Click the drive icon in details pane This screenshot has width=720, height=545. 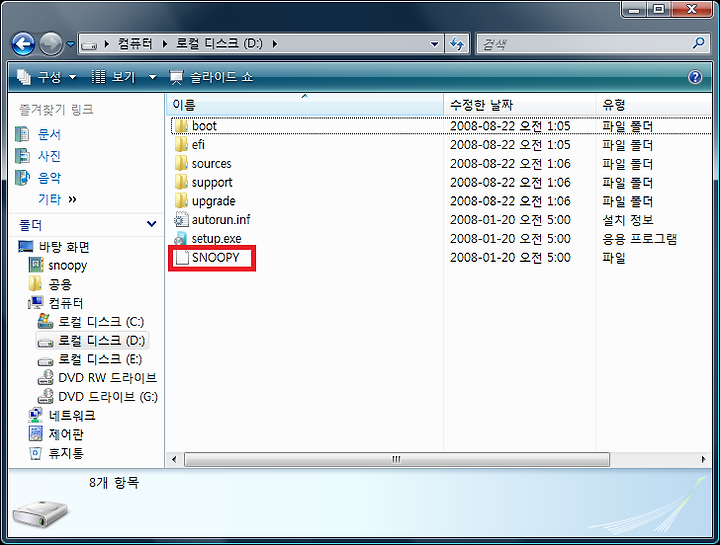(x=40, y=513)
